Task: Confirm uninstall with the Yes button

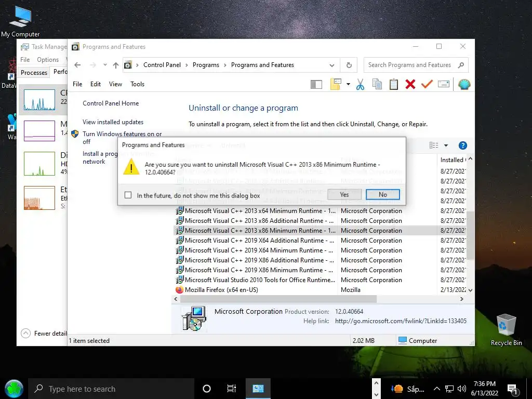Action: (x=344, y=194)
